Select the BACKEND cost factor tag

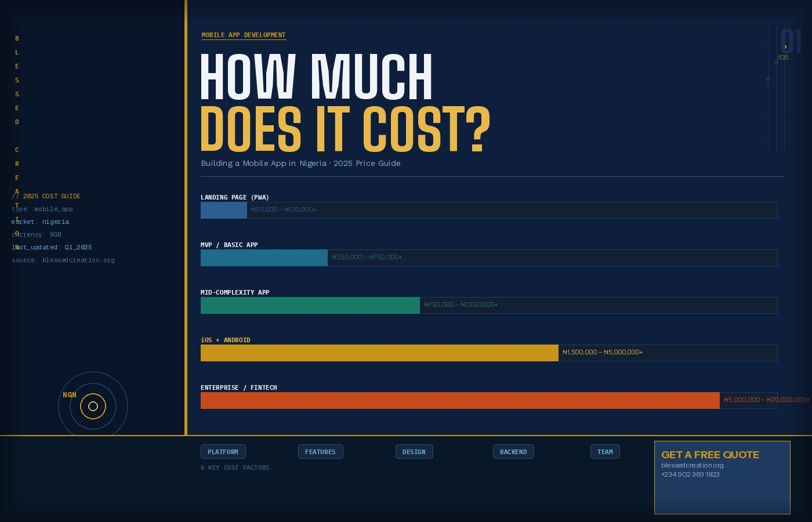pos(513,452)
